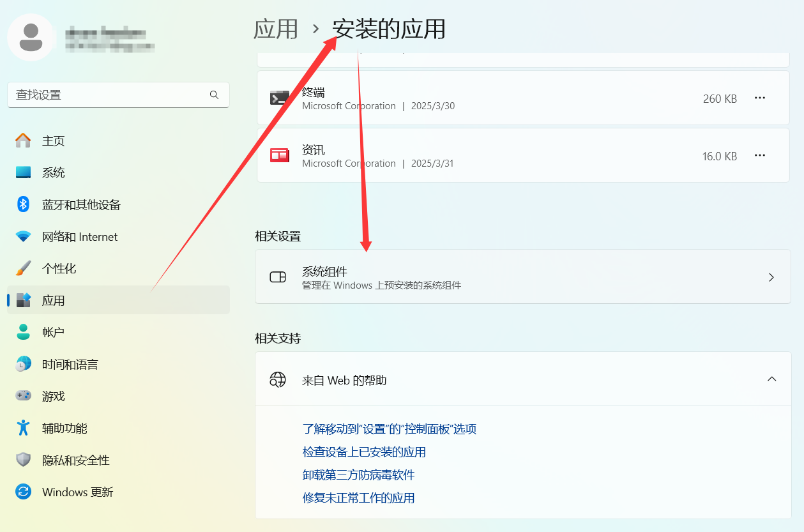Click the search magnifier icon
Viewport: 804px width, 532px height.
pyautogui.click(x=214, y=95)
